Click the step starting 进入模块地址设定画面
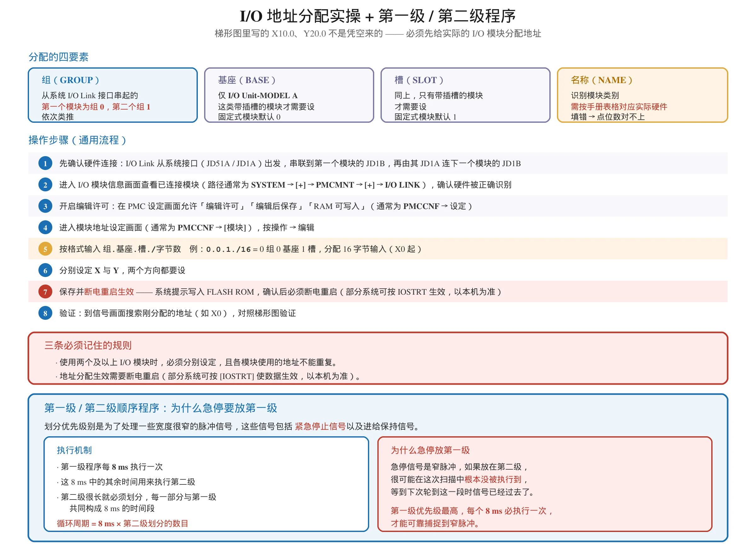Image resolution: width=756 pixels, height=554 pixels. pos(187,228)
